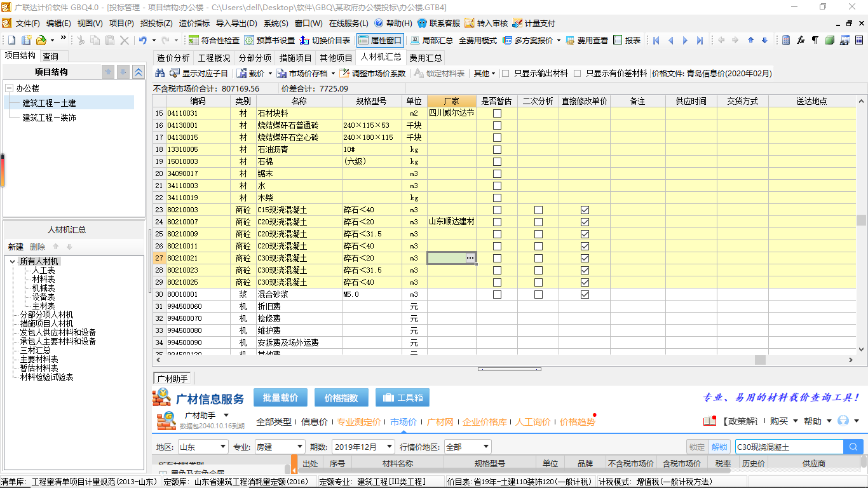868x488 pixels.
Task: Open the 其他 dropdown menu
Action: pyautogui.click(x=484, y=73)
